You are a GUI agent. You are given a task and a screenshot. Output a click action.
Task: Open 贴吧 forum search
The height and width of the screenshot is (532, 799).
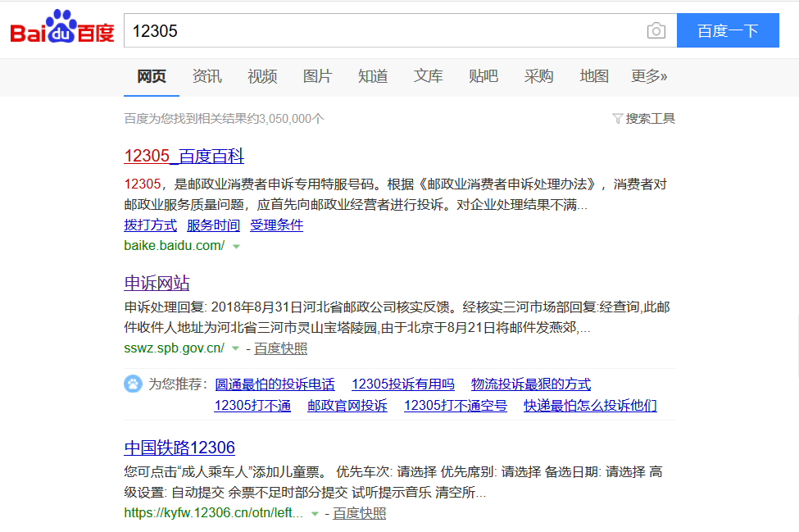coord(483,75)
